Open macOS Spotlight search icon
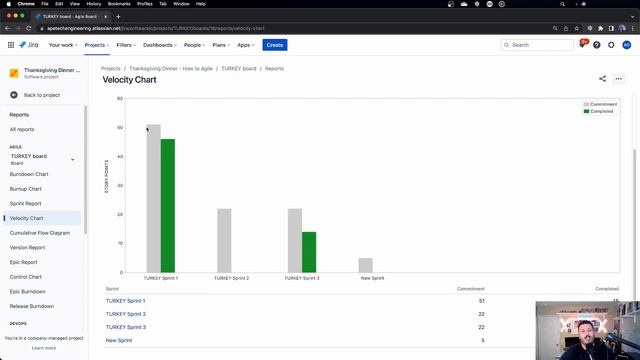 point(562,4)
